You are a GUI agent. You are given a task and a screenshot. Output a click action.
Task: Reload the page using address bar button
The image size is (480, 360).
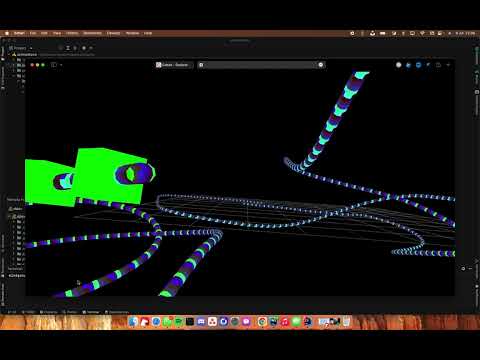tap(321, 65)
